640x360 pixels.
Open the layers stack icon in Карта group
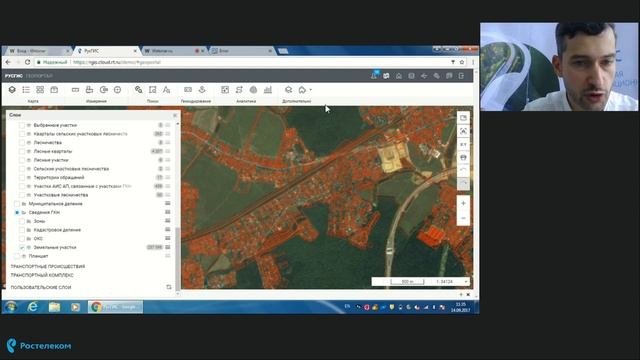[12, 90]
